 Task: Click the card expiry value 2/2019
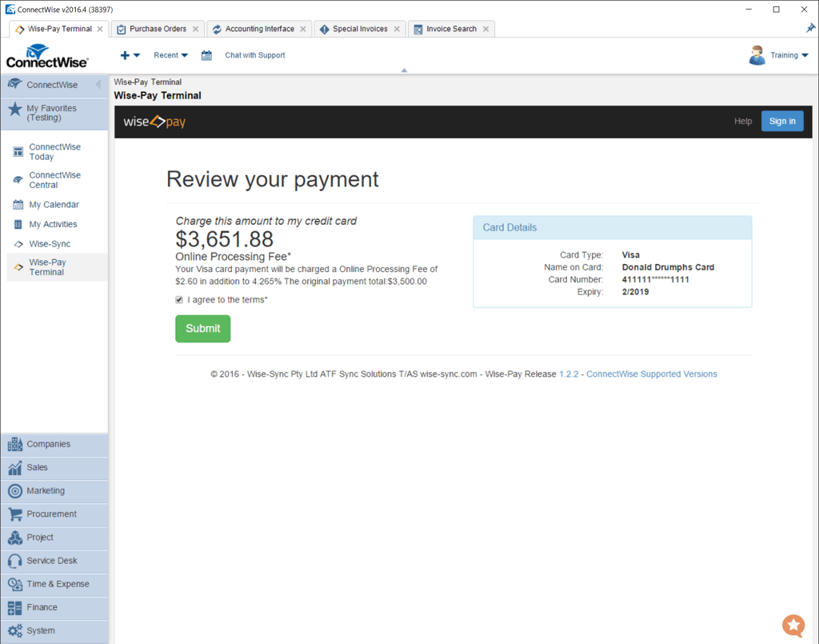(x=635, y=292)
